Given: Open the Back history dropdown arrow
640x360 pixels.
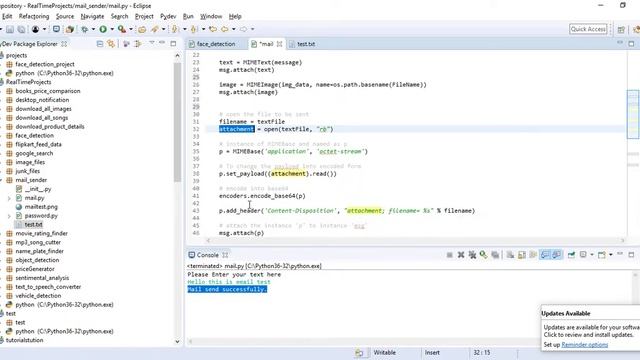Looking at the screenshot, I should pyautogui.click(x=233, y=29).
